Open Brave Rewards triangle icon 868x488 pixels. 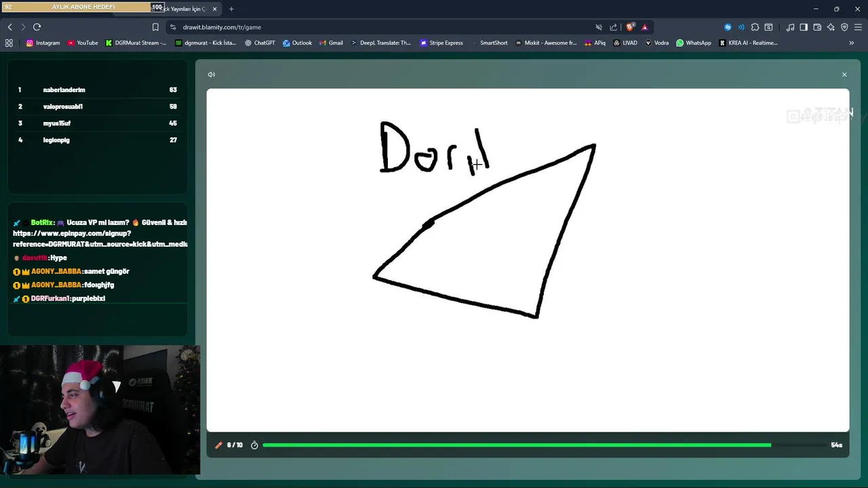(x=645, y=27)
